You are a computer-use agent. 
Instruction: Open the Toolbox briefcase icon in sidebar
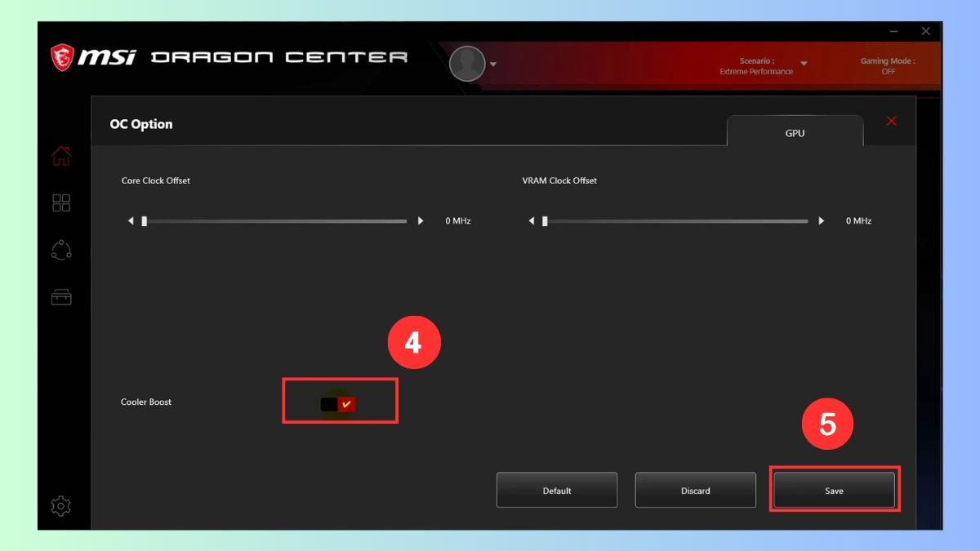[x=61, y=297]
